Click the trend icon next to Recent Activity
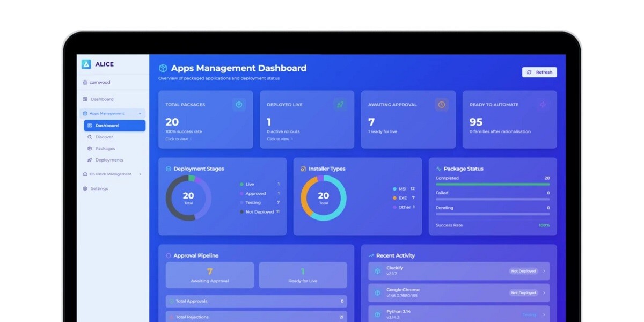Screen dimensions: 644x322 [x=371, y=255]
